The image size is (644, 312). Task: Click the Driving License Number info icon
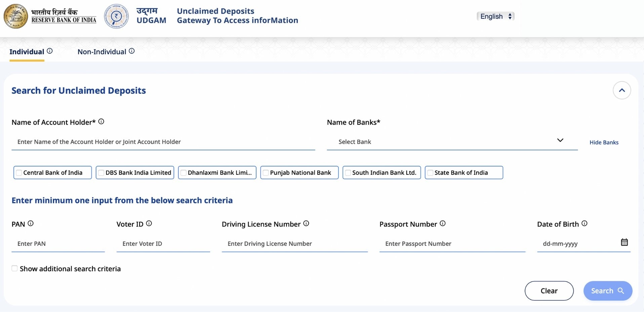point(306,224)
